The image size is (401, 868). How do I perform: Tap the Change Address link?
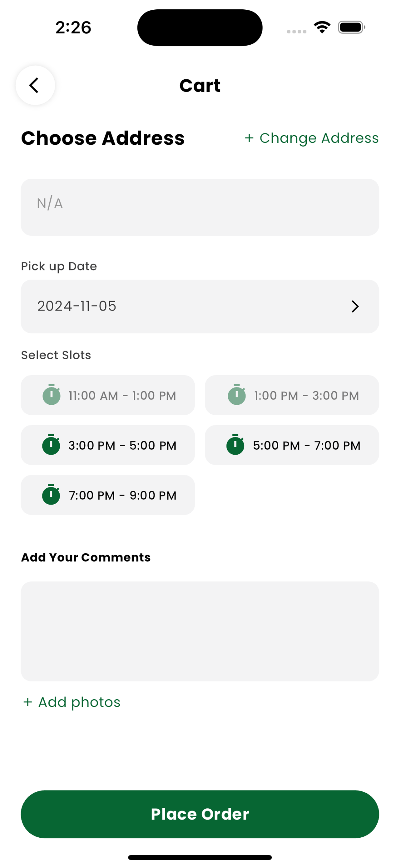312,138
